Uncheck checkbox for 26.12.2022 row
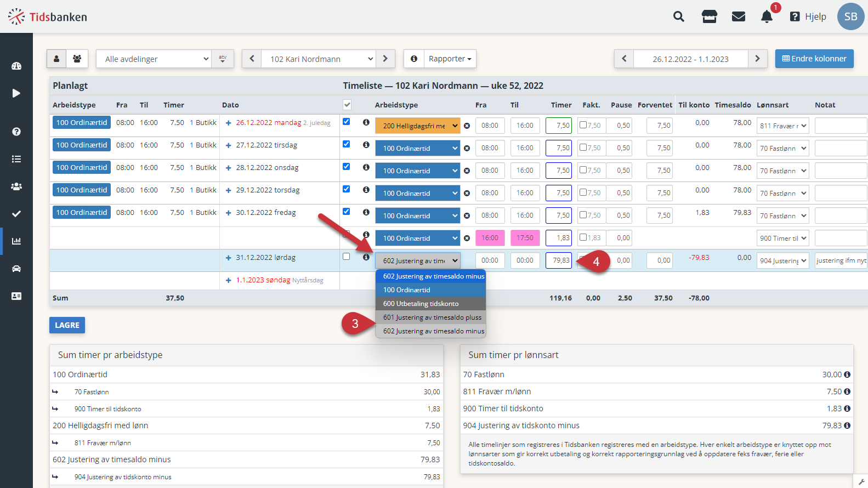The height and width of the screenshot is (488, 868). coord(346,122)
